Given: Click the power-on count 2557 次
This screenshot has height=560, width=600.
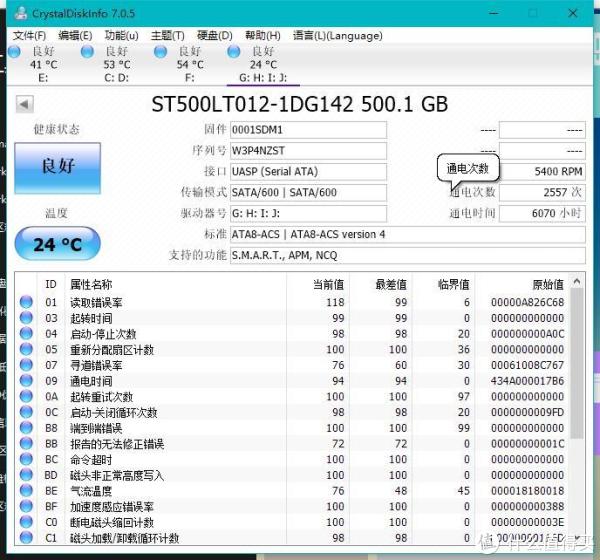Looking at the screenshot, I should coord(542,193).
